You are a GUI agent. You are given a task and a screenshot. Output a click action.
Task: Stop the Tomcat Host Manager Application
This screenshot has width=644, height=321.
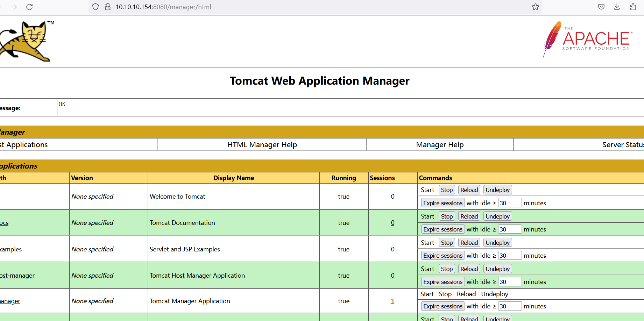[x=447, y=269]
